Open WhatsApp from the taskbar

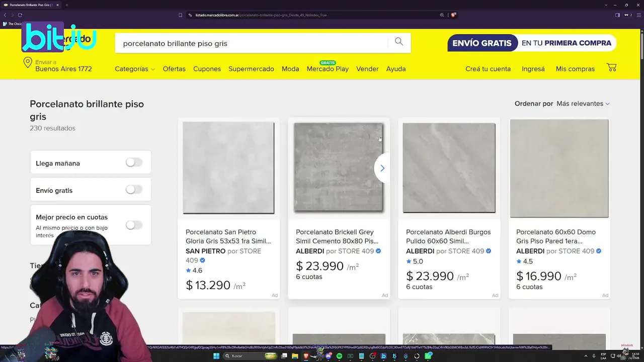pyautogui.click(x=428, y=356)
